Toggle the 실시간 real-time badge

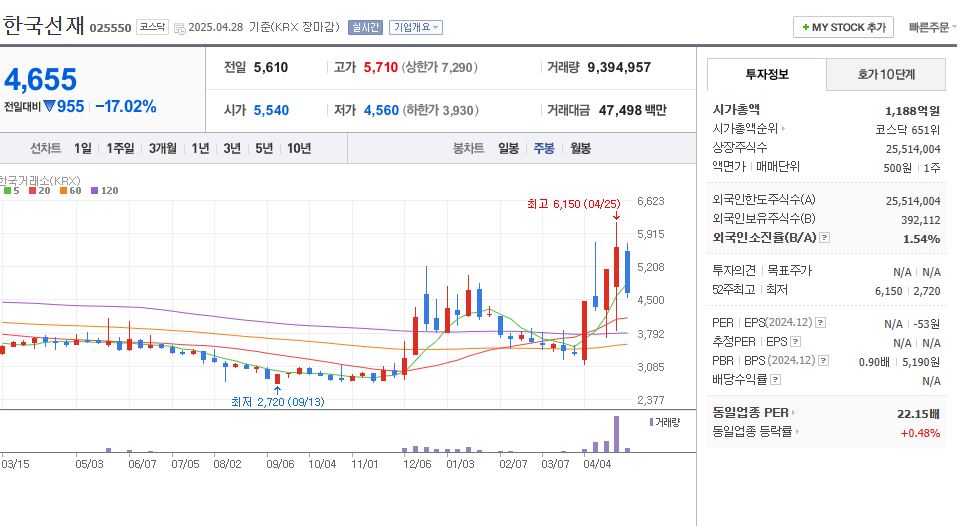click(x=365, y=28)
